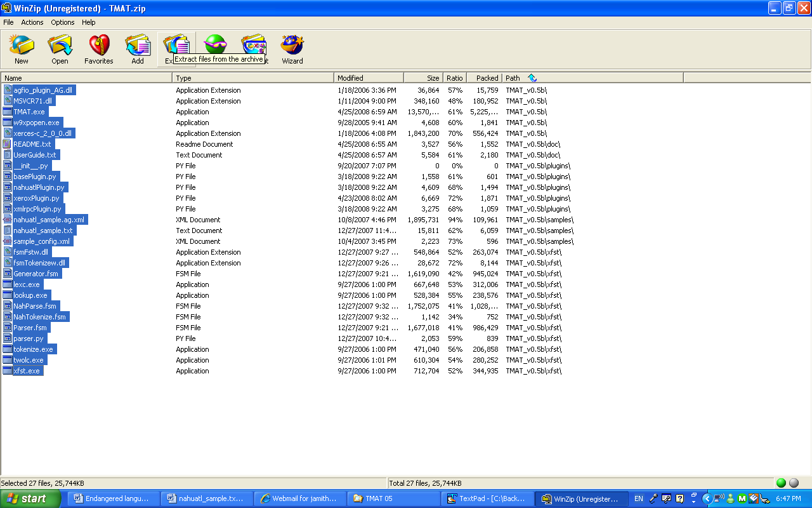The width and height of the screenshot is (812, 508).
Task: Select file fsmTokenizew.dll
Action: [39, 263]
